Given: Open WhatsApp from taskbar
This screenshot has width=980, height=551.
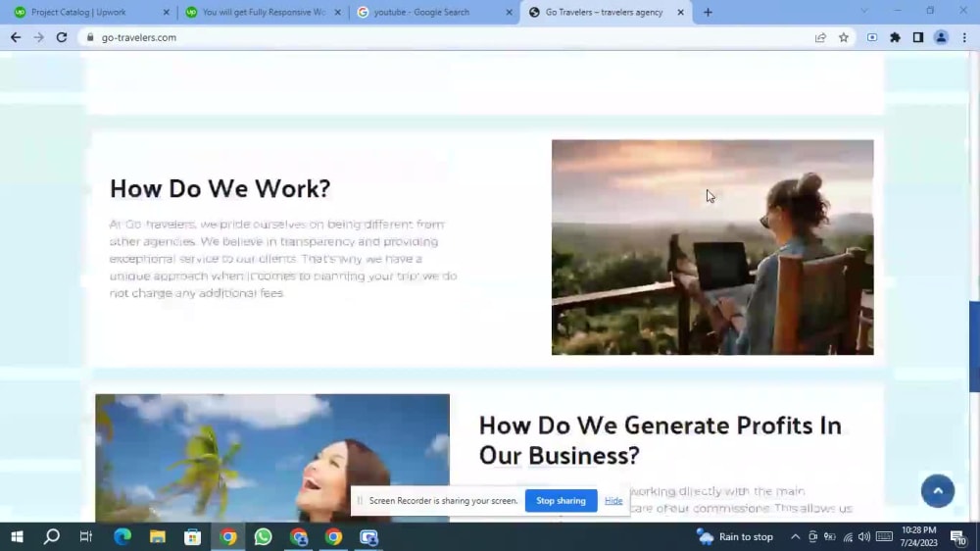Looking at the screenshot, I should [263, 536].
